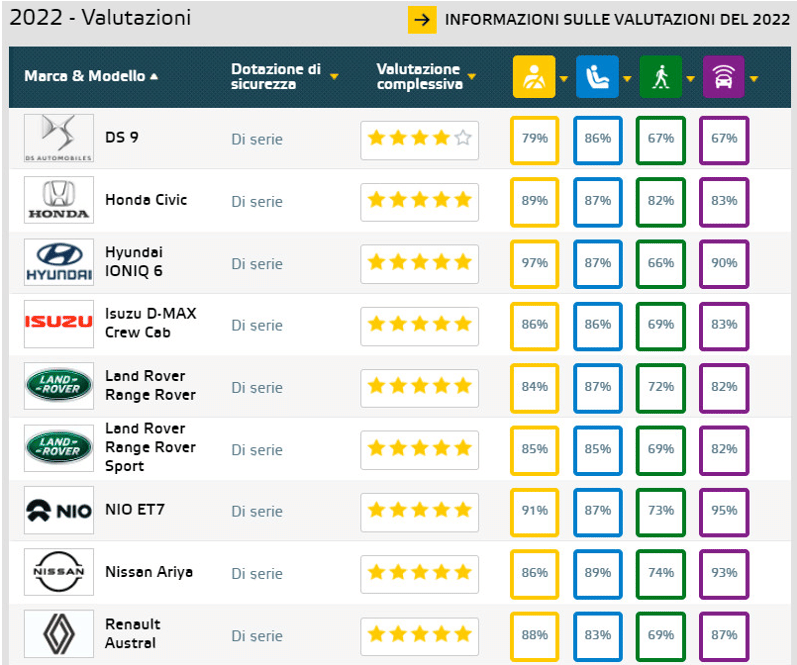
Task: Sort by Valutazione complessiva arrow
Action: click(x=472, y=77)
